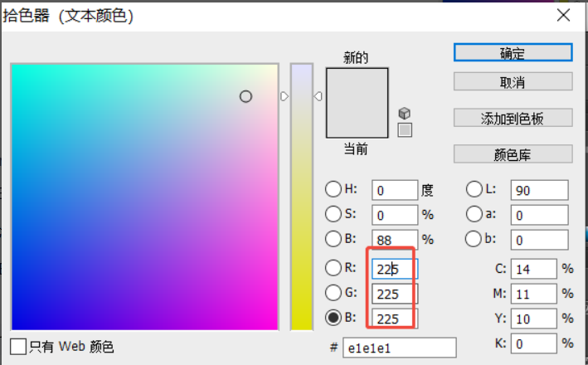This screenshot has height=365, width=588.
Task: Click the 确定 button
Action: 513,52
